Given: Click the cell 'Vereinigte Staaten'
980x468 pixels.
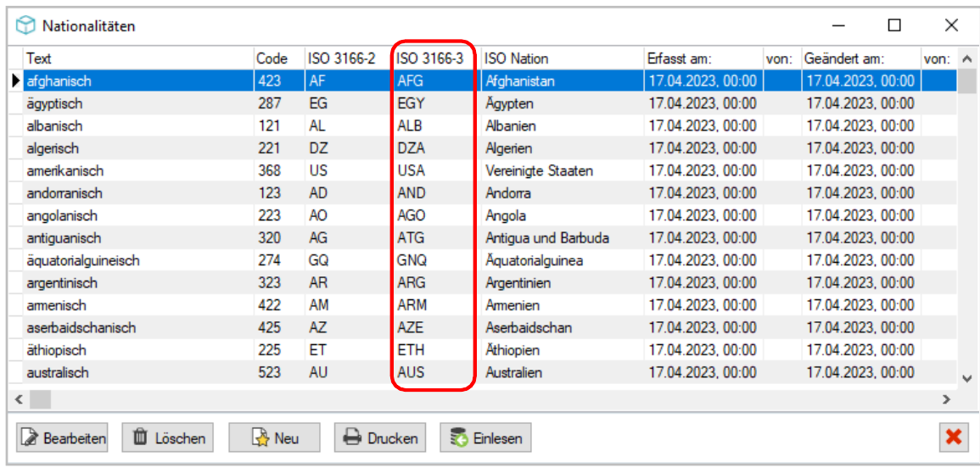Looking at the screenshot, I should [x=563, y=170].
